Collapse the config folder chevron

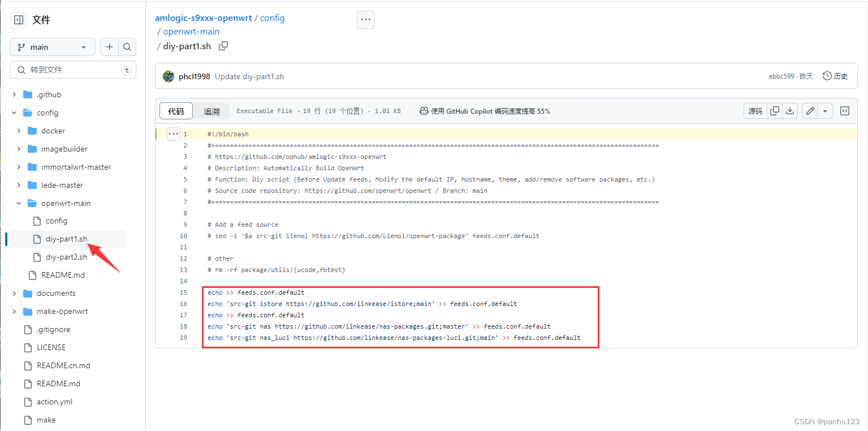click(14, 113)
